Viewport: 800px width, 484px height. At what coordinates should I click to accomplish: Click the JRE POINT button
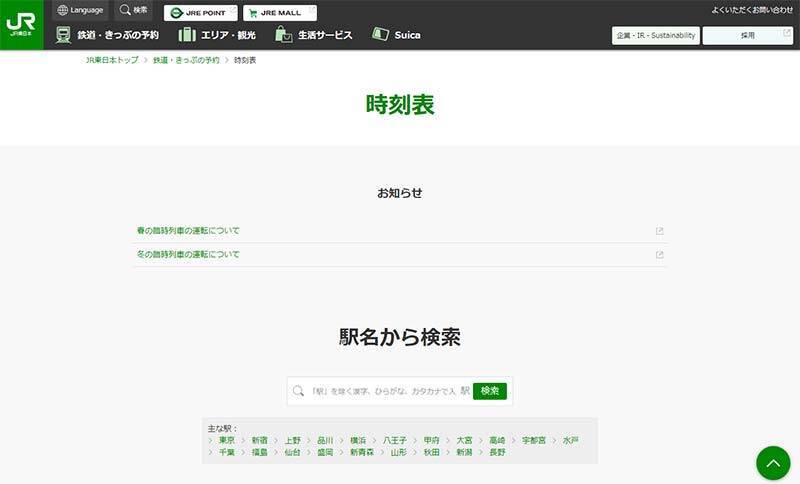pyautogui.click(x=201, y=13)
